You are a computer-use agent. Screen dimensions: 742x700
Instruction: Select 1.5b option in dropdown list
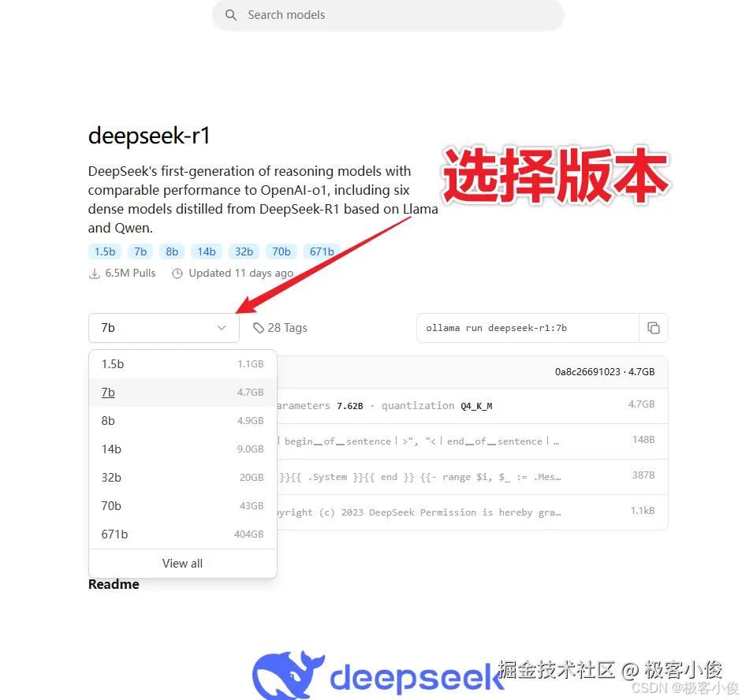pyautogui.click(x=183, y=364)
